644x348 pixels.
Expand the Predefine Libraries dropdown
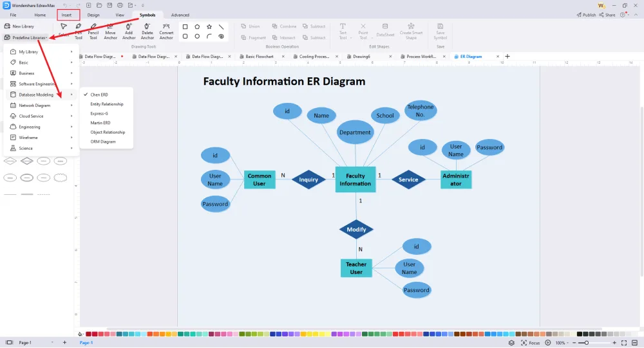pos(26,38)
